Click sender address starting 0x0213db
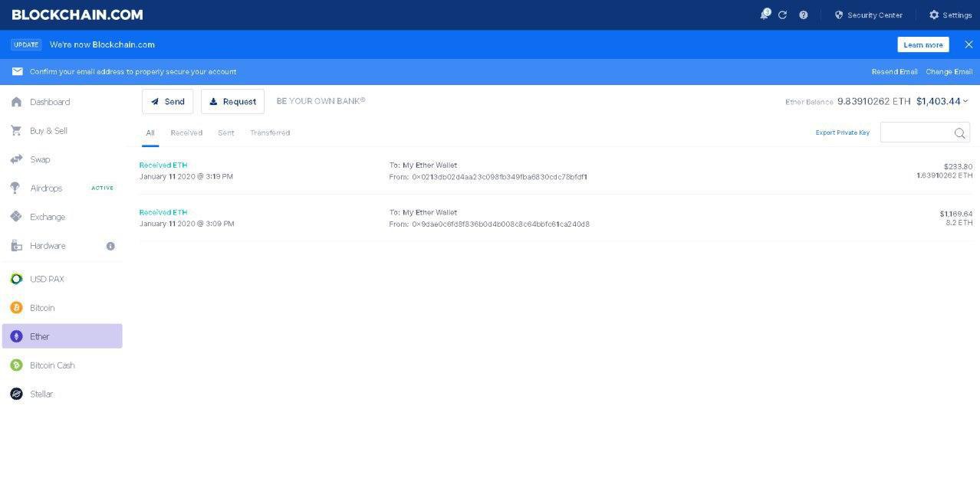 [x=499, y=177]
